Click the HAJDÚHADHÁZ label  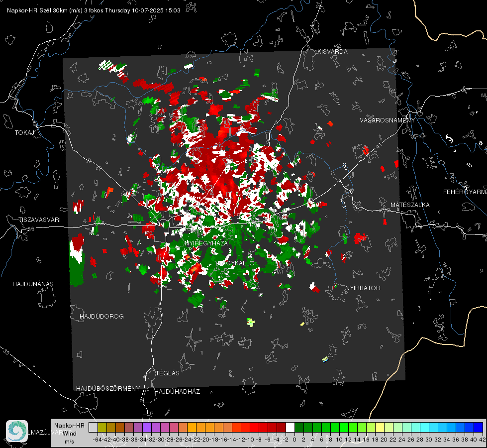click(177, 391)
